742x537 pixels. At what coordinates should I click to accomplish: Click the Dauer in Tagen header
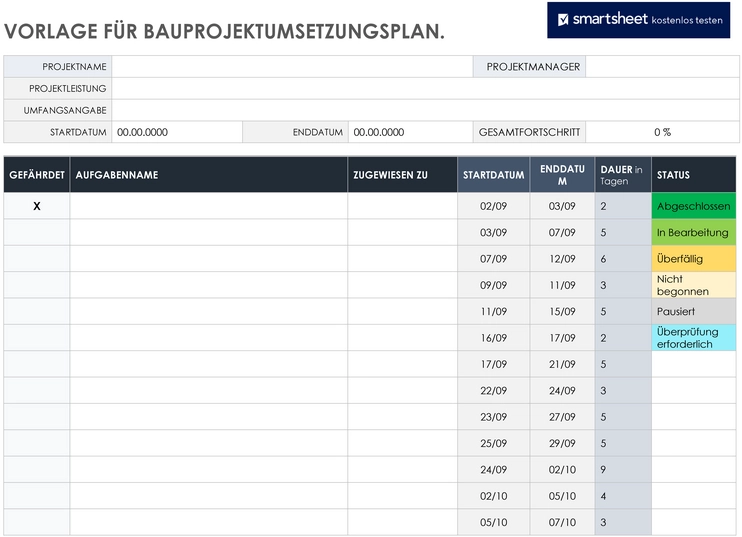pyautogui.click(x=623, y=175)
